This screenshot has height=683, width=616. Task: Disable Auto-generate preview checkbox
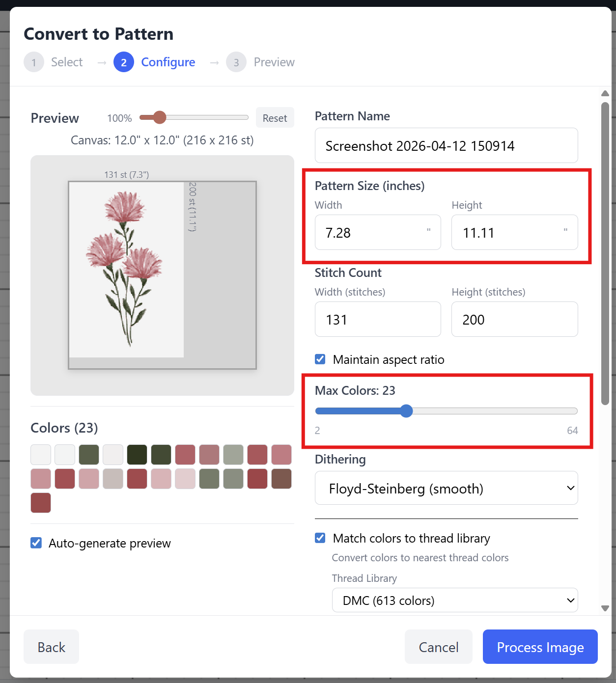(x=36, y=543)
